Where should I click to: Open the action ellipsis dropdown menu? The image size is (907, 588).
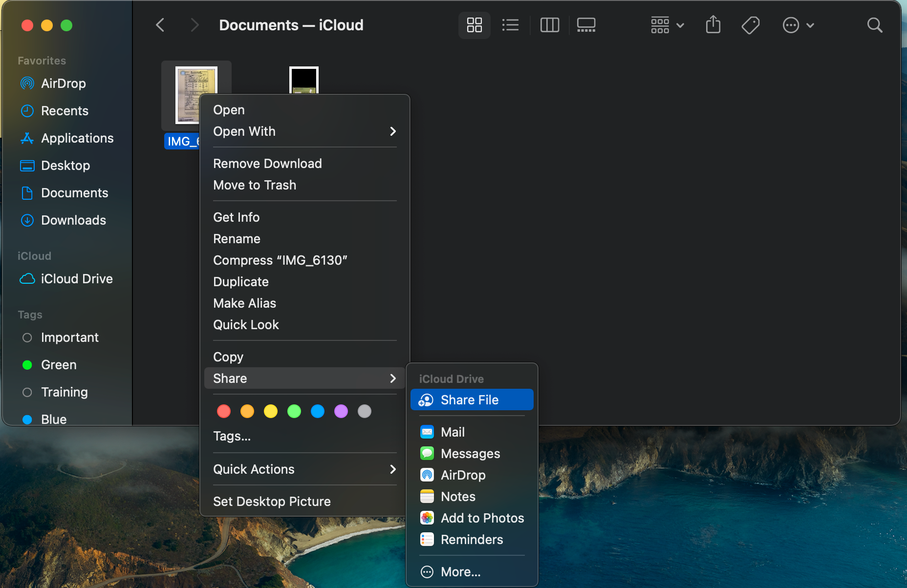click(x=798, y=25)
